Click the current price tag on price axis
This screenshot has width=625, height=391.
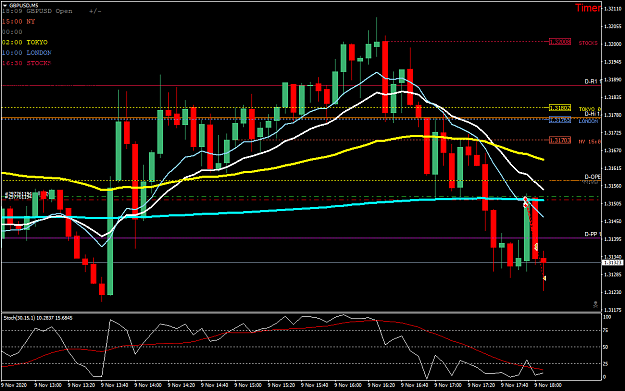pyautogui.click(x=613, y=263)
